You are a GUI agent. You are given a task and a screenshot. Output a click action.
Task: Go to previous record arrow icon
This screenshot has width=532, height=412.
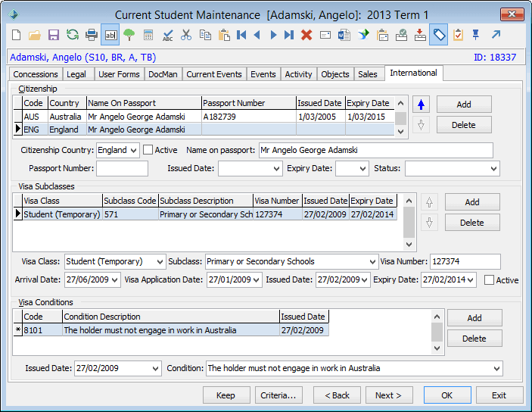[x=257, y=35]
